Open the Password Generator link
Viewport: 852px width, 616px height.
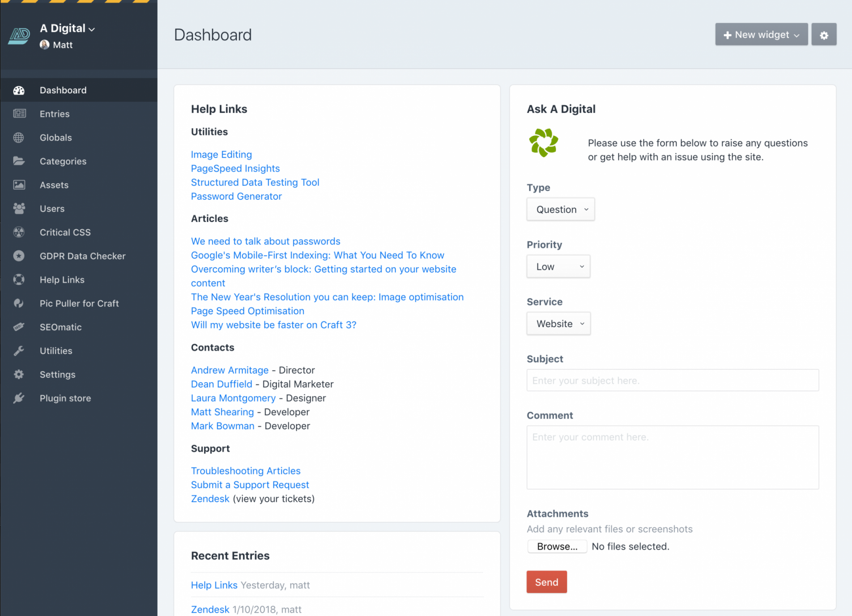[x=236, y=196]
